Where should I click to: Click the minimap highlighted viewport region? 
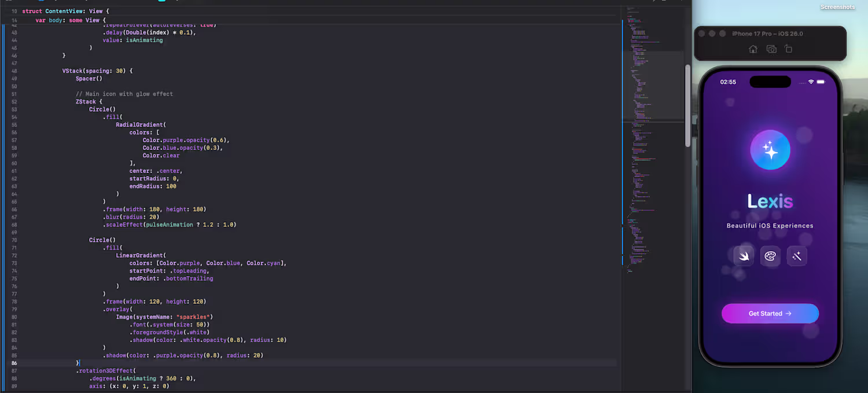coord(653,86)
